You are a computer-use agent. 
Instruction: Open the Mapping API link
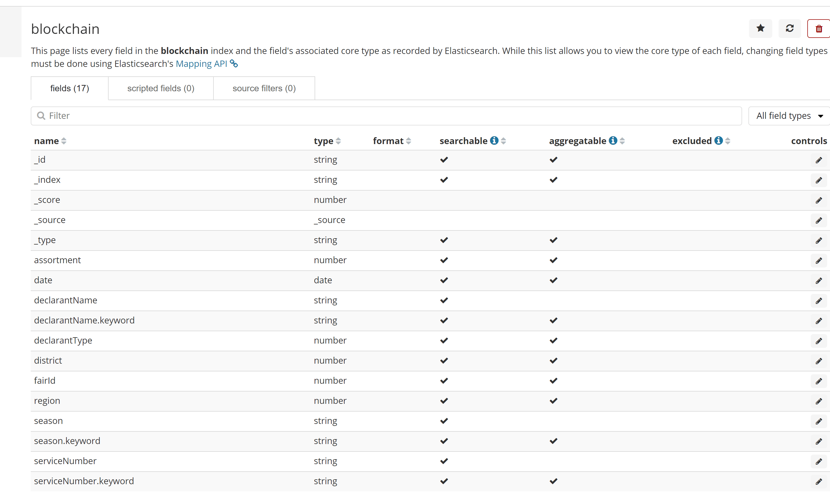click(201, 64)
